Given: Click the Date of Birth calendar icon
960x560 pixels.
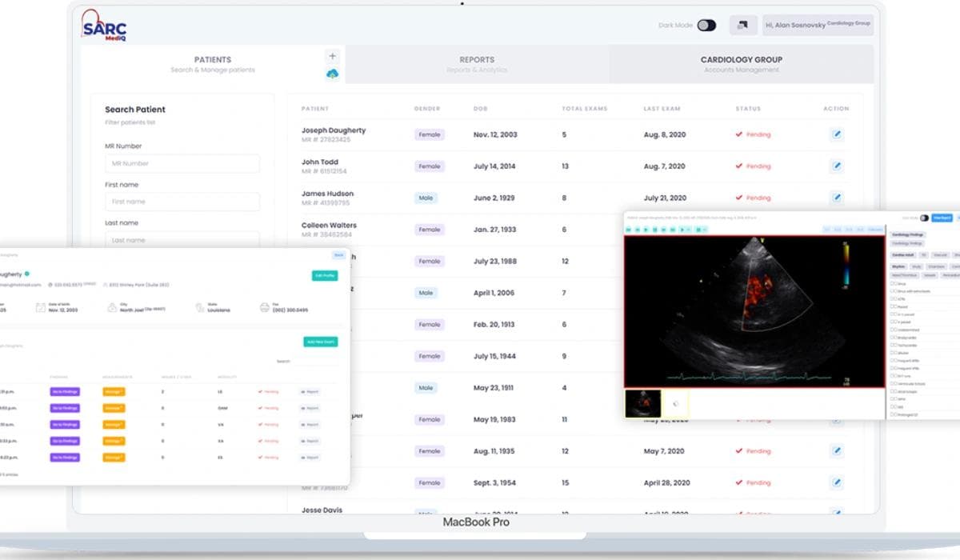Looking at the screenshot, I should (x=41, y=307).
